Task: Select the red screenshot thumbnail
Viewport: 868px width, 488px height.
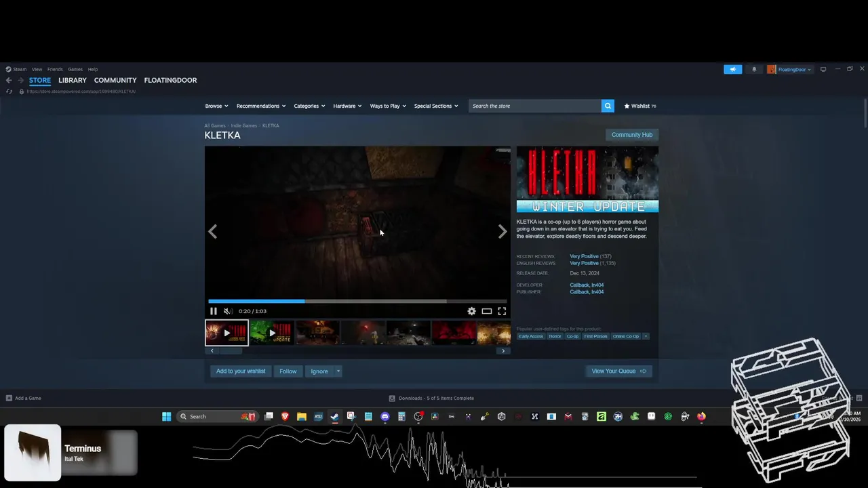Action: coord(454,333)
